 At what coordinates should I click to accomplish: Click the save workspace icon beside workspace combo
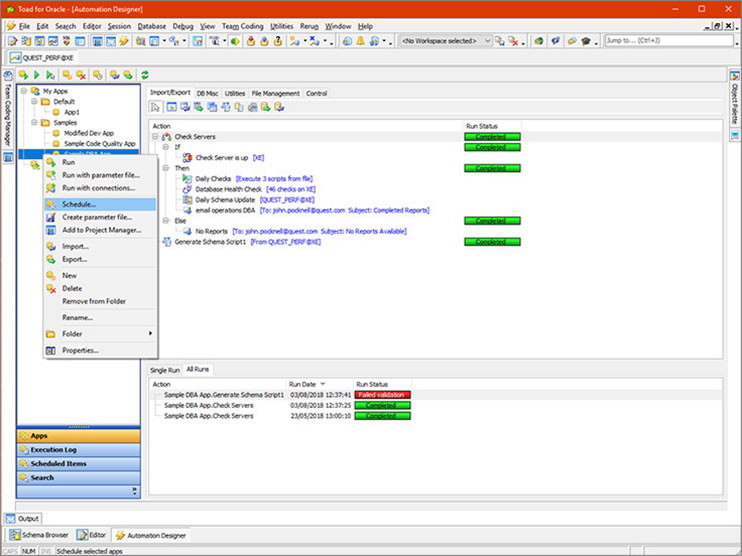tap(500, 41)
